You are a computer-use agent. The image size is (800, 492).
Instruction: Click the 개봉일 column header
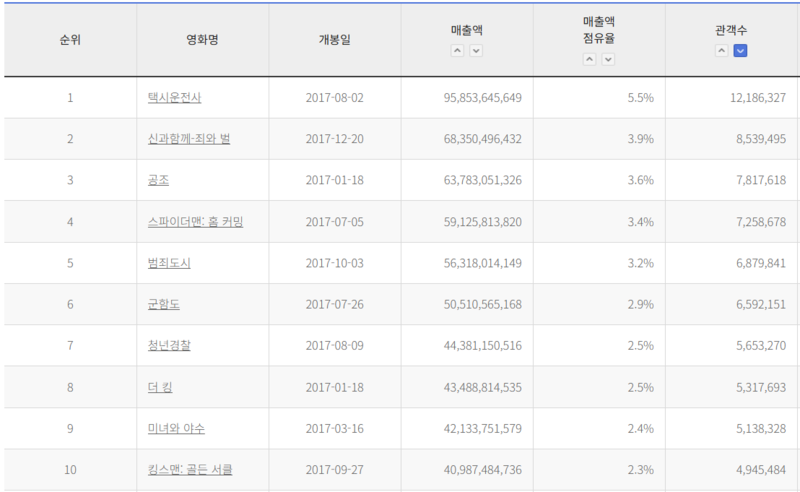(335, 40)
